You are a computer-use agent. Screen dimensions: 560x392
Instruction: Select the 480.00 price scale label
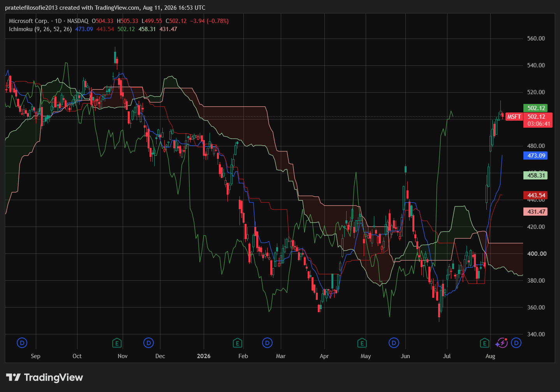[536, 146]
